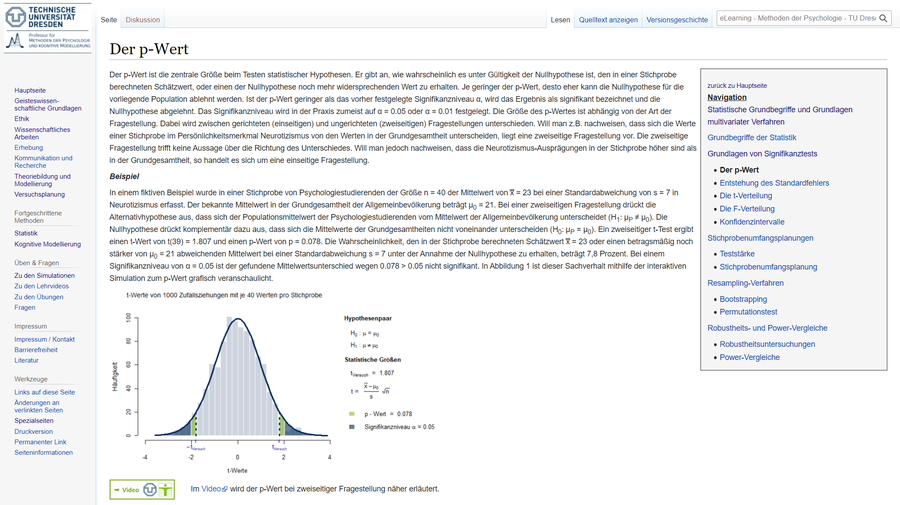Open Theoriebildung und Modellierung link
Screen dimensions: 900x505
point(42,180)
